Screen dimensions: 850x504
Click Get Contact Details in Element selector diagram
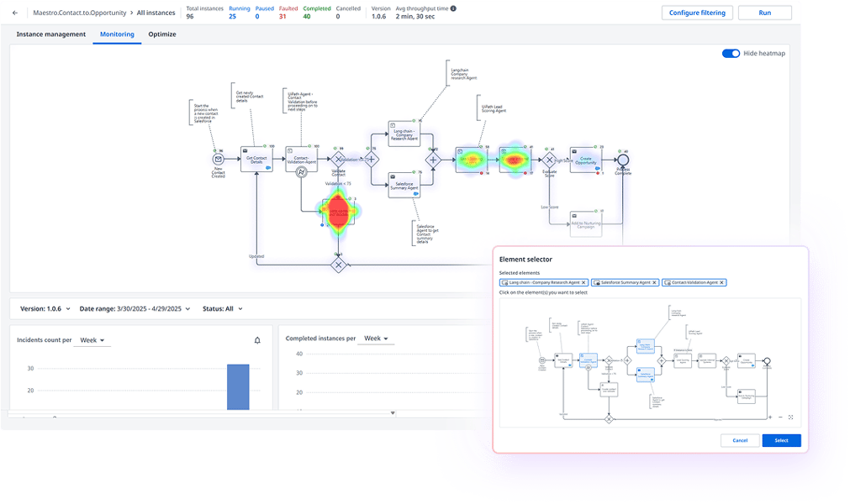(563, 361)
